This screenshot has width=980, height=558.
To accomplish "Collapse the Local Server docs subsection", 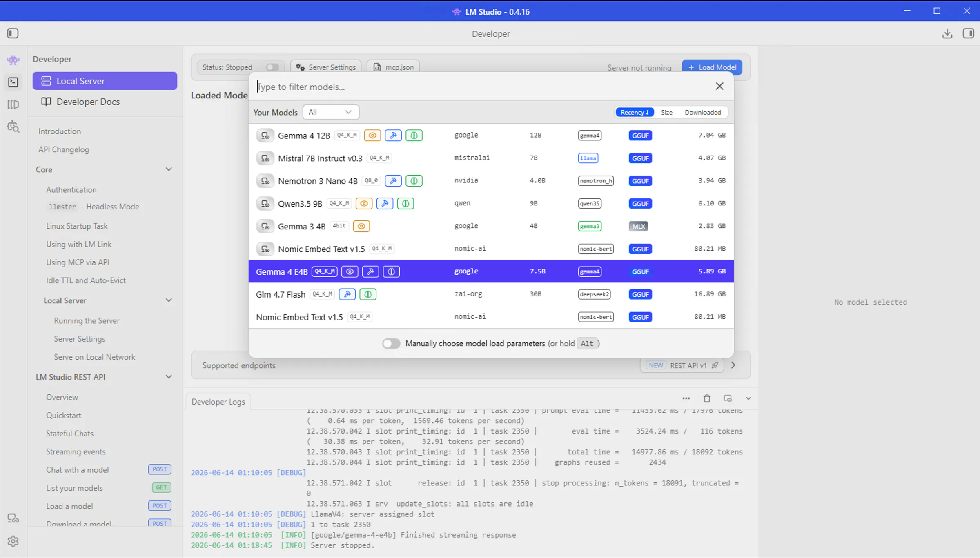I will [x=169, y=300].
